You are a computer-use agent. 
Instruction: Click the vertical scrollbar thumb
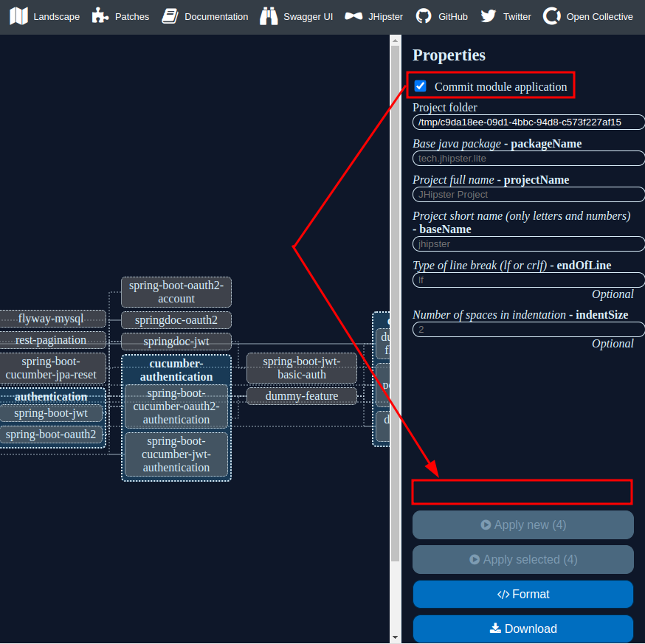[x=395, y=303]
